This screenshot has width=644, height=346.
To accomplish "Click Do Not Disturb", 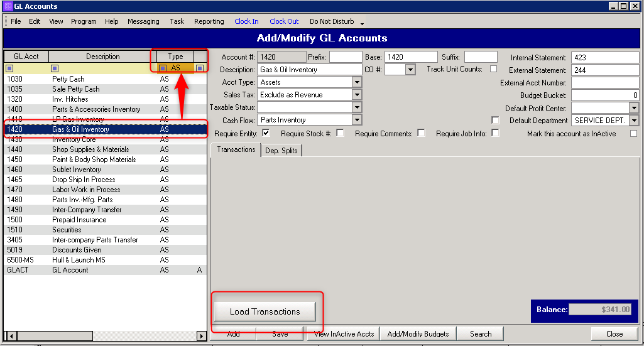I will click(x=332, y=21).
